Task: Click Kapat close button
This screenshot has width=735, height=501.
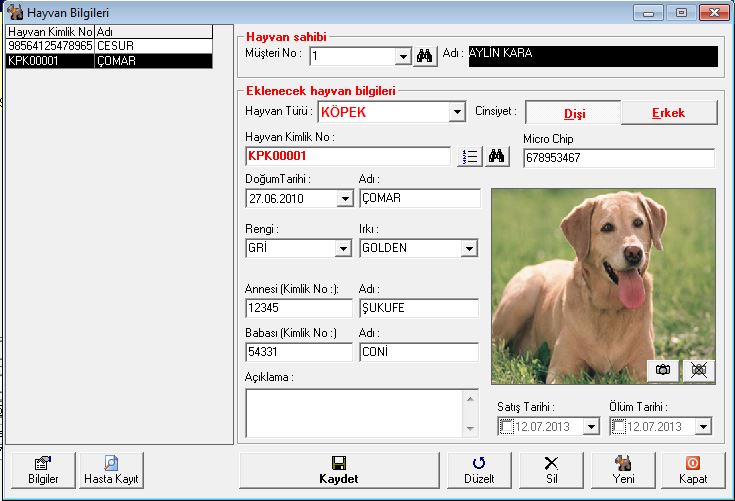Action: tap(693, 471)
